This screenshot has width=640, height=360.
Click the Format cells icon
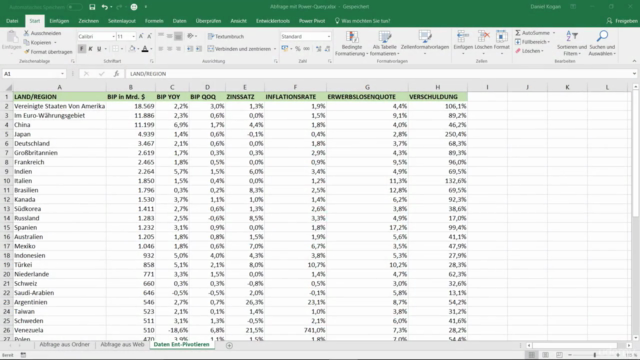pos(502,37)
